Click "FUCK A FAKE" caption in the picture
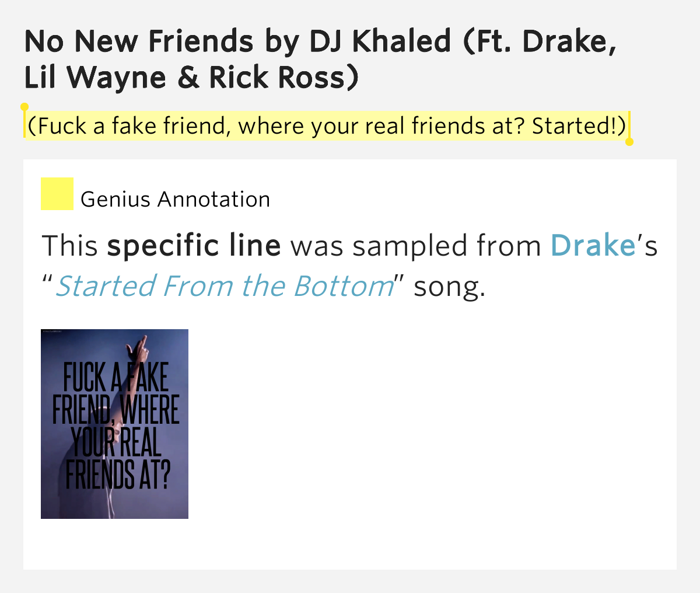This screenshot has width=700, height=593. click(116, 377)
